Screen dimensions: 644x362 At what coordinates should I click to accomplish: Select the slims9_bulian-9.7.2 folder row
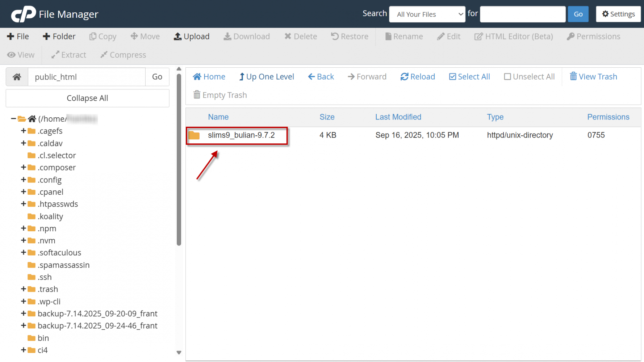click(x=241, y=135)
